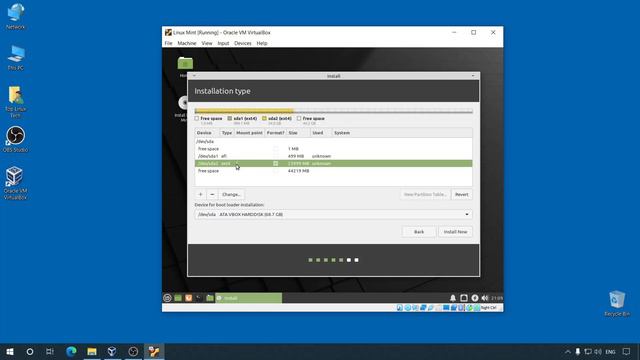Click the Back button

(419, 232)
